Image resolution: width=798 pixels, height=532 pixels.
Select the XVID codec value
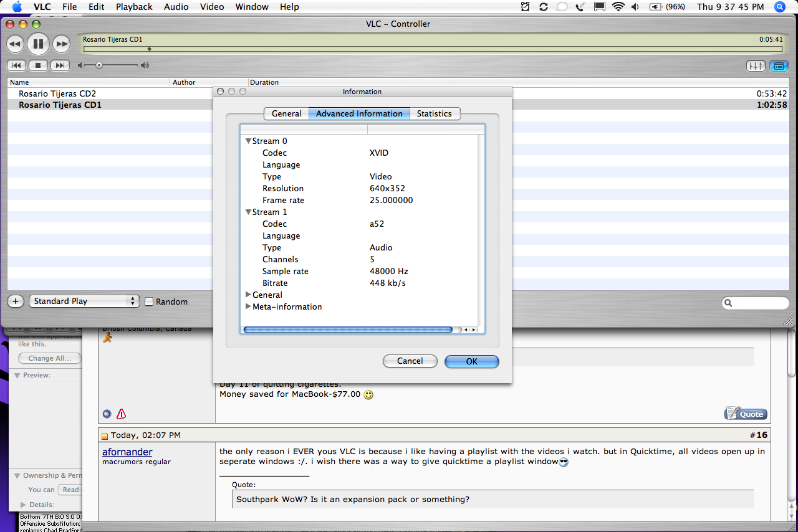379,153
